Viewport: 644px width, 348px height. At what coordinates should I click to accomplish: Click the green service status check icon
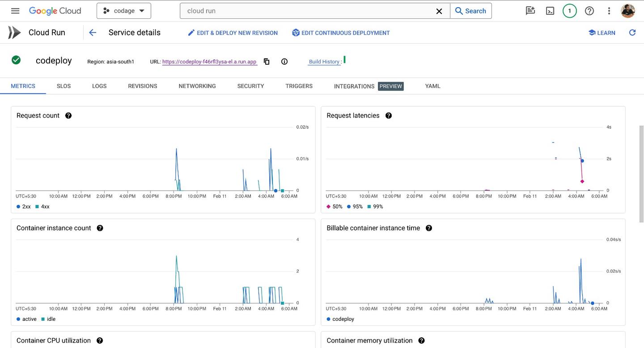click(x=16, y=60)
